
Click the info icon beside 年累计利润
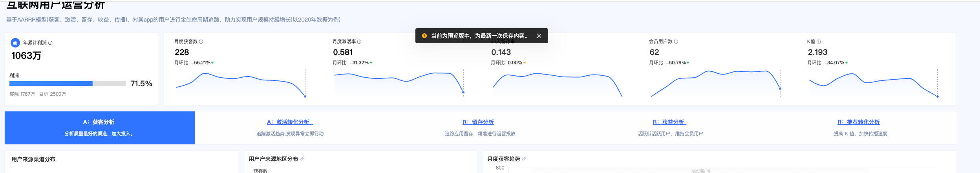coord(50,43)
